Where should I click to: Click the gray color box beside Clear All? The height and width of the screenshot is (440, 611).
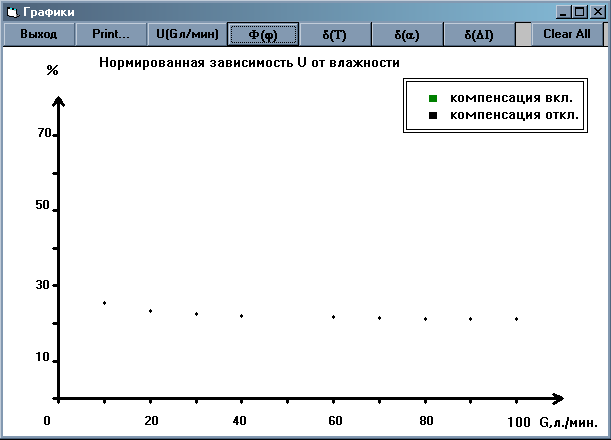click(523, 34)
